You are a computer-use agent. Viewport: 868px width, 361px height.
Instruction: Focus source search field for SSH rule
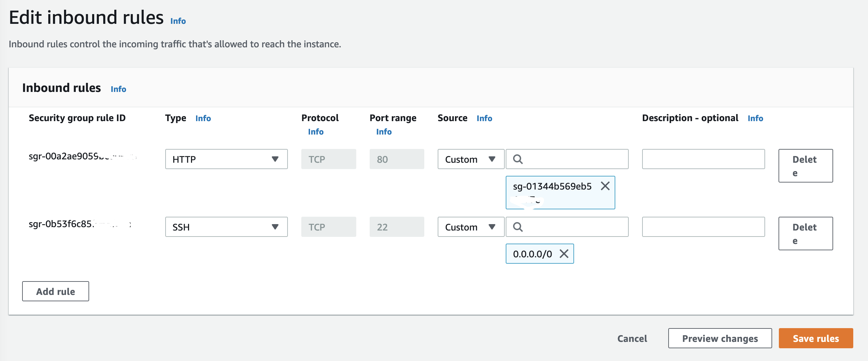tap(573, 227)
